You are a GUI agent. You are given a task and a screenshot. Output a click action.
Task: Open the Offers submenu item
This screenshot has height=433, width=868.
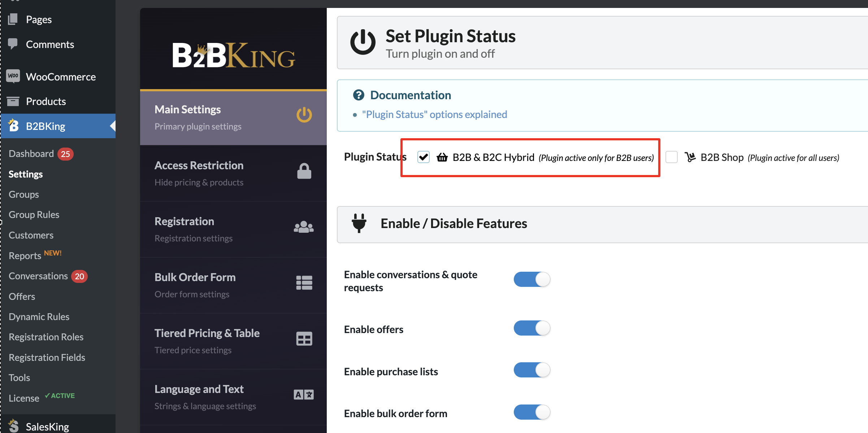pyautogui.click(x=22, y=296)
